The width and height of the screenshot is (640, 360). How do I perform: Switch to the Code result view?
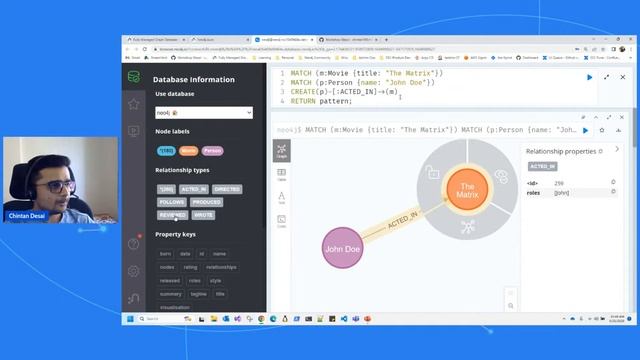point(282,221)
